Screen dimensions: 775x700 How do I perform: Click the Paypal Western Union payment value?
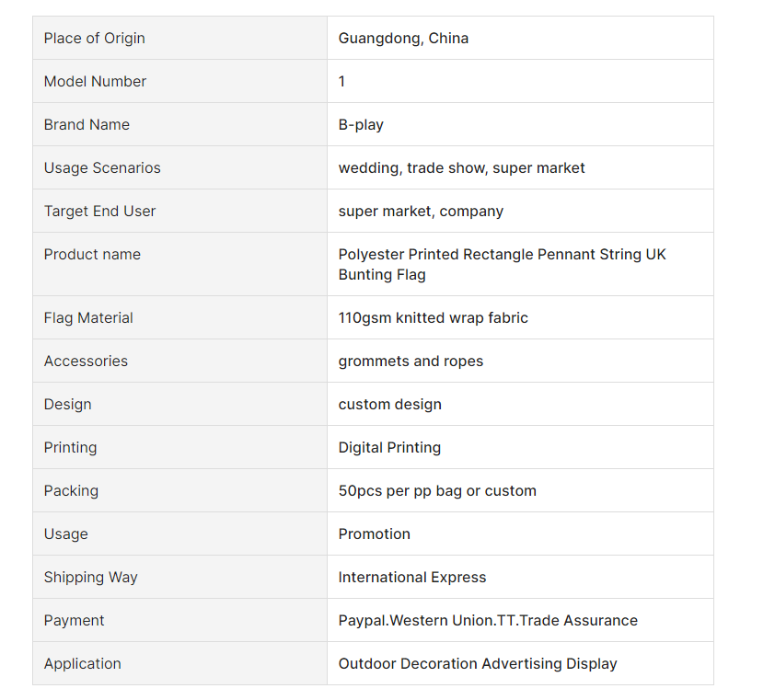488,620
